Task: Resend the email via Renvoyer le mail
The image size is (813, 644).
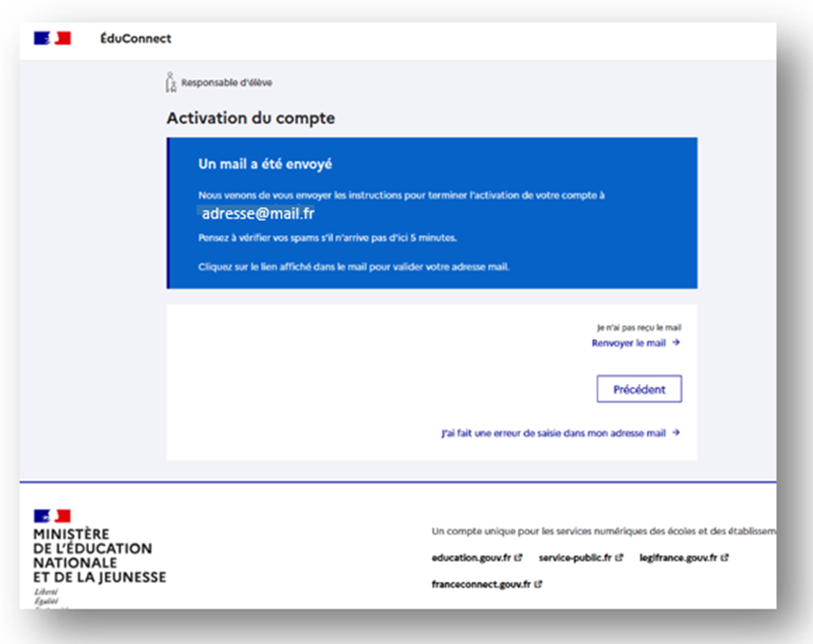Action: click(629, 343)
